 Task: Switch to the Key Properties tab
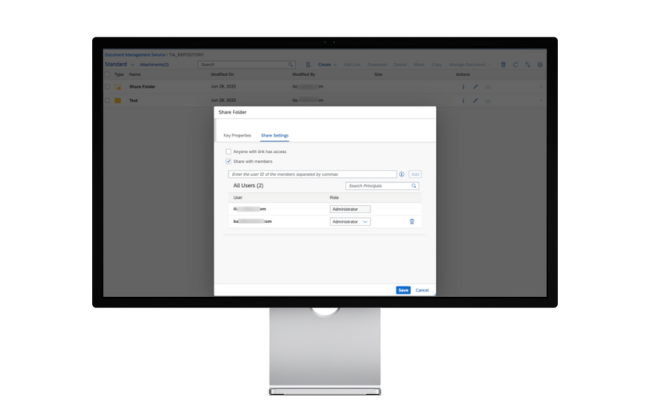pos(237,134)
